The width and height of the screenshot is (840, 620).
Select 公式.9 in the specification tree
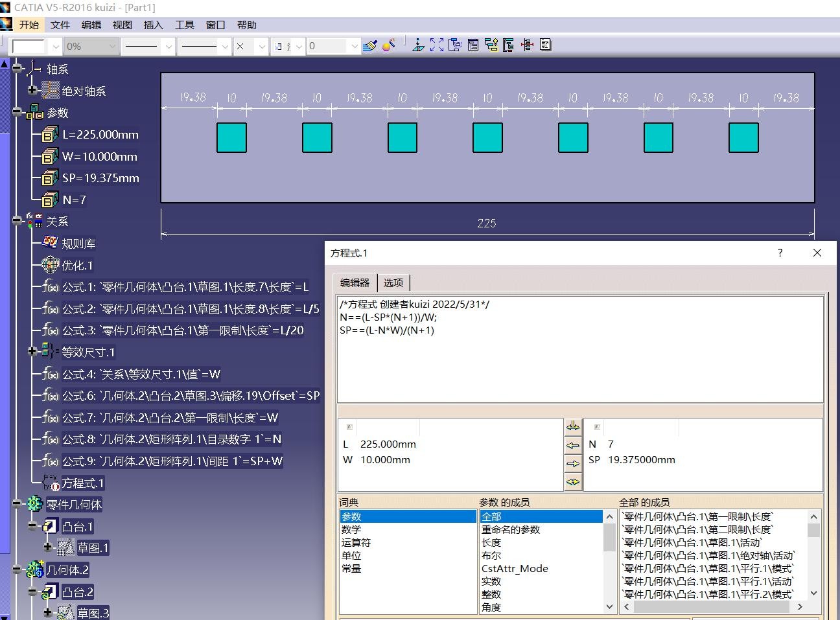tap(172, 461)
